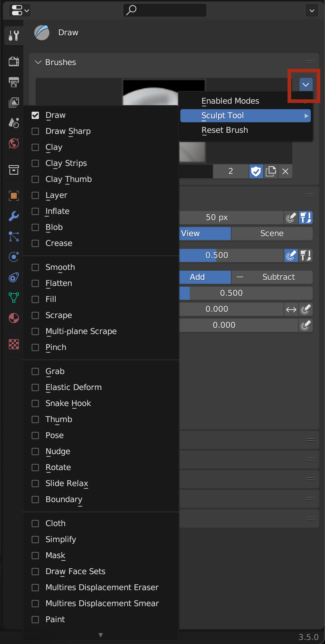Open the World properties tab
Viewport: 325px width, 644px height.
(x=14, y=143)
